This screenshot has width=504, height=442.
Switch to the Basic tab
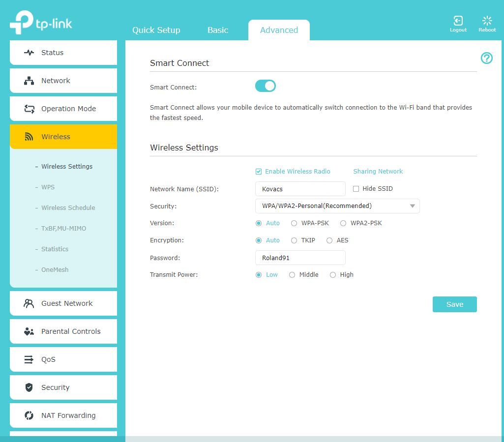point(218,30)
